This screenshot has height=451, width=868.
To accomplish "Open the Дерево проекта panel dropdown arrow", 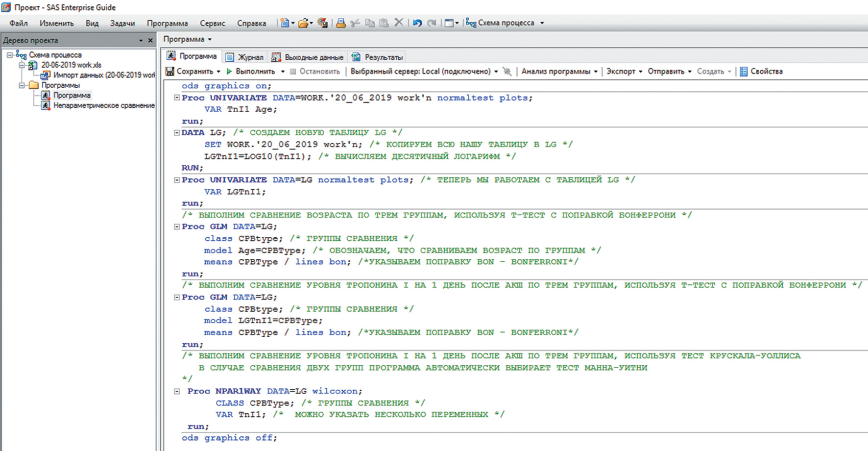I will coord(141,41).
